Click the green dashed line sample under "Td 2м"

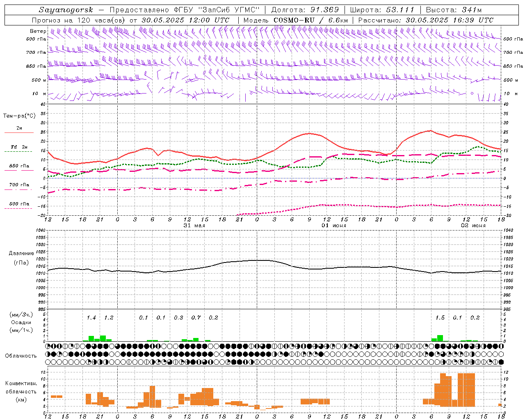19,152
